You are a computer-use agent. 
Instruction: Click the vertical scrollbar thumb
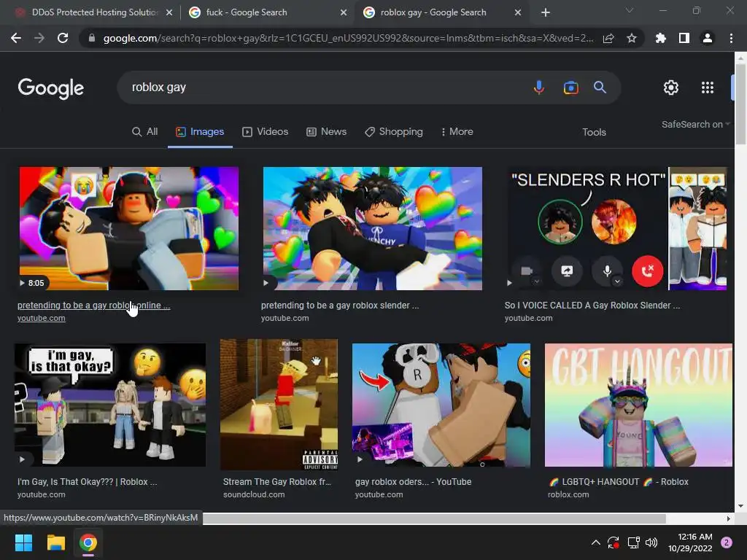pyautogui.click(x=740, y=104)
